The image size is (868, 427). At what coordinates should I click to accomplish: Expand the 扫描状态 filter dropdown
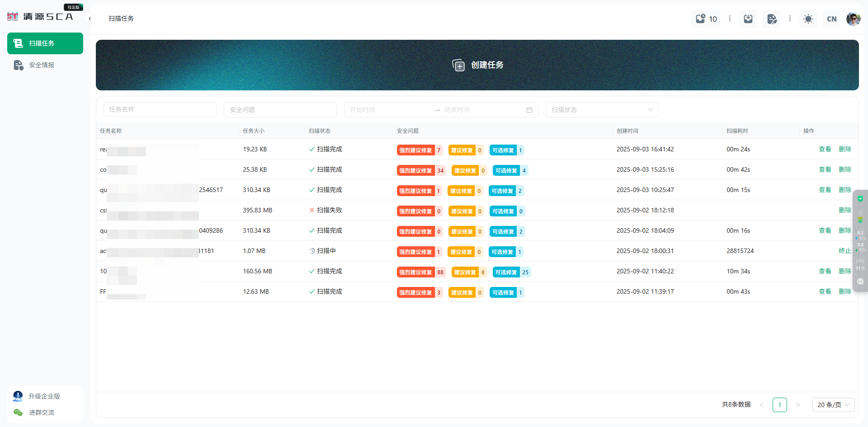point(602,110)
